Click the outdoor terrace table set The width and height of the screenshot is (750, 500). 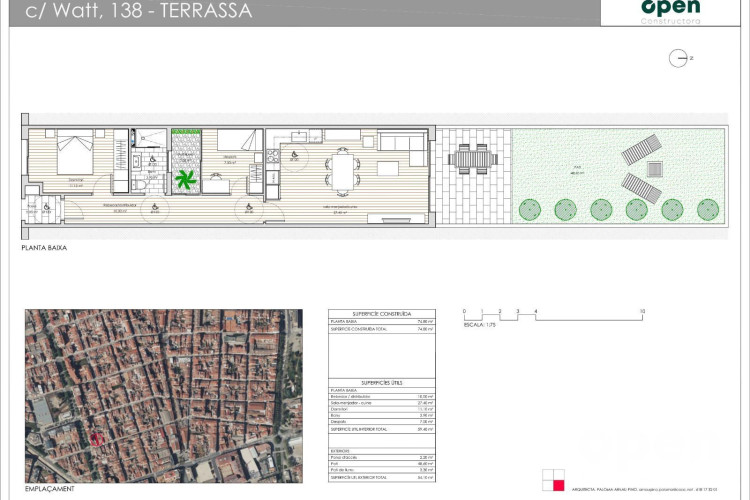pos(473,158)
